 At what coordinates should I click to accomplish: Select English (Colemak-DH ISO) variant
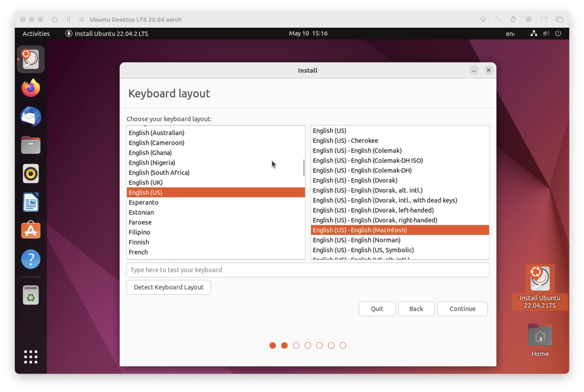(400, 160)
